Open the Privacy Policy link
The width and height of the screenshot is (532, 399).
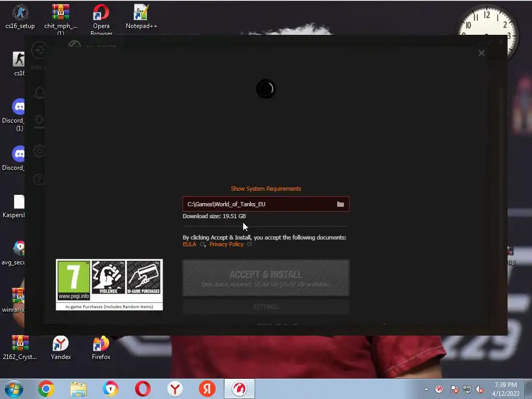point(227,244)
